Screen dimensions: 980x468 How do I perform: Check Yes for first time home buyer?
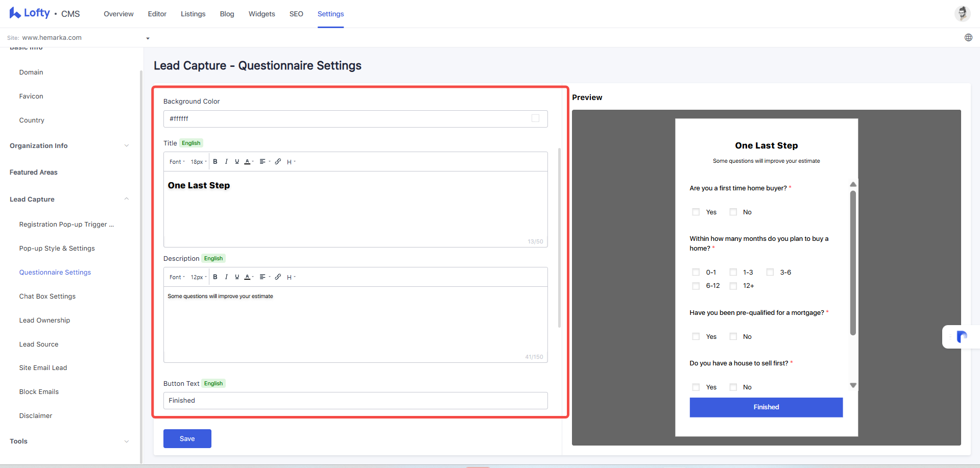click(x=696, y=212)
